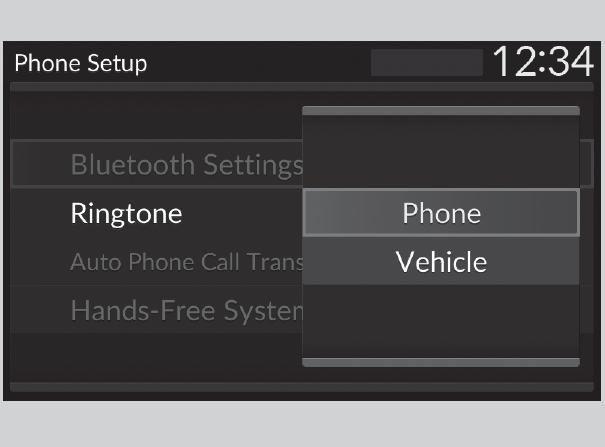Open the Hands-Free System menu item
The image size is (605, 447).
[x=186, y=311]
